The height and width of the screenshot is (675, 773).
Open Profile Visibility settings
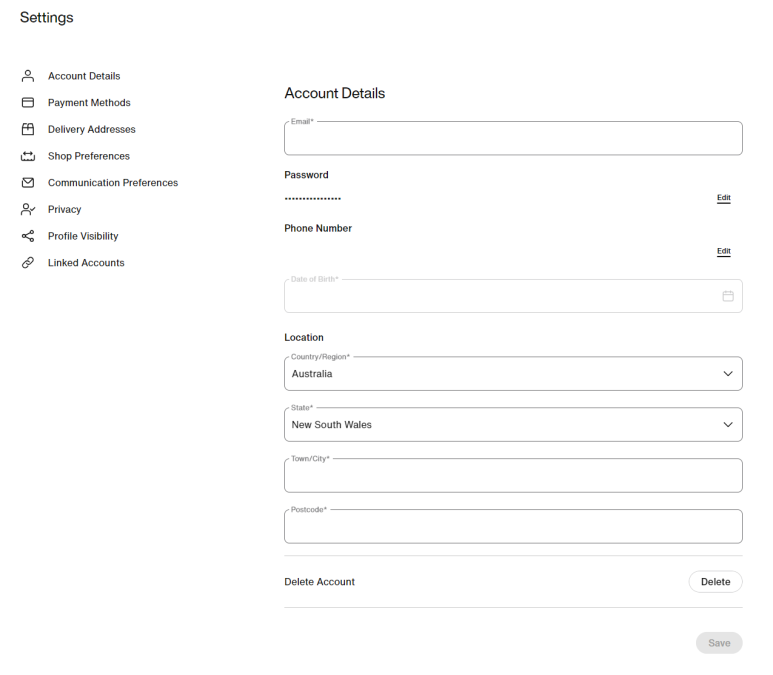83,236
